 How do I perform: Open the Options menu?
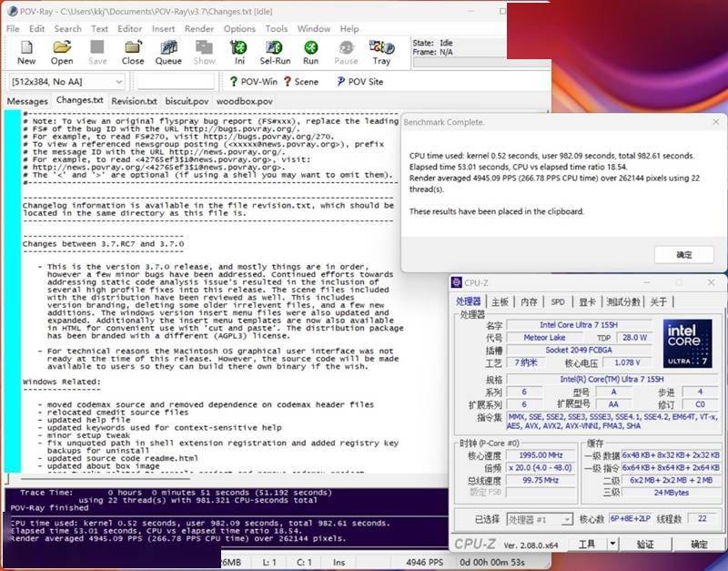pos(239,29)
